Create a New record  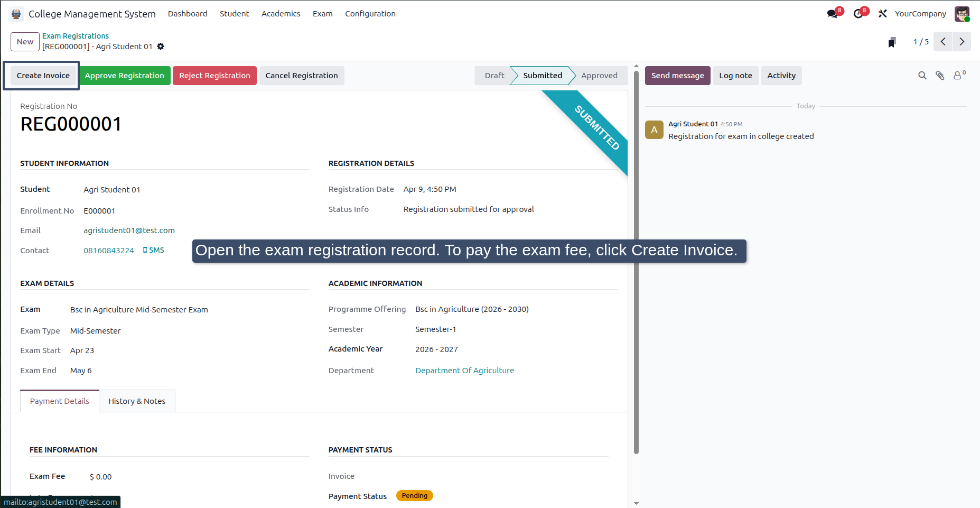pos(25,42)
